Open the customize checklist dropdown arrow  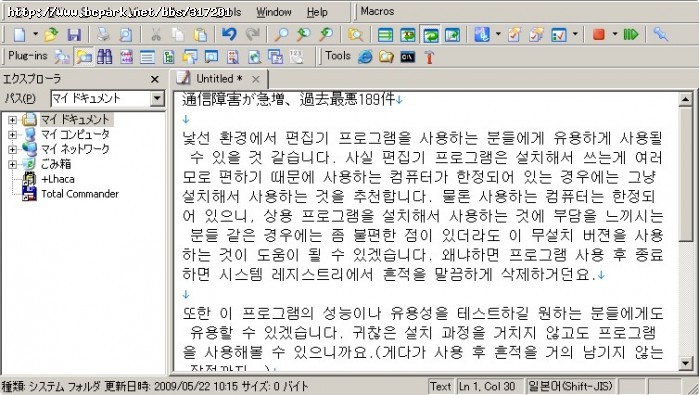tap(575, 35)
